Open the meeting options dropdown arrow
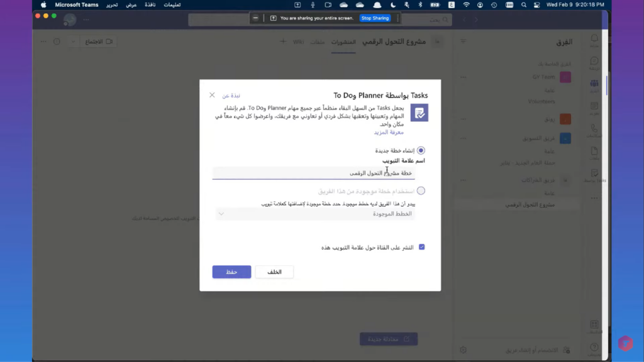This screenshot has height=362, width=644. coord(73,41)
